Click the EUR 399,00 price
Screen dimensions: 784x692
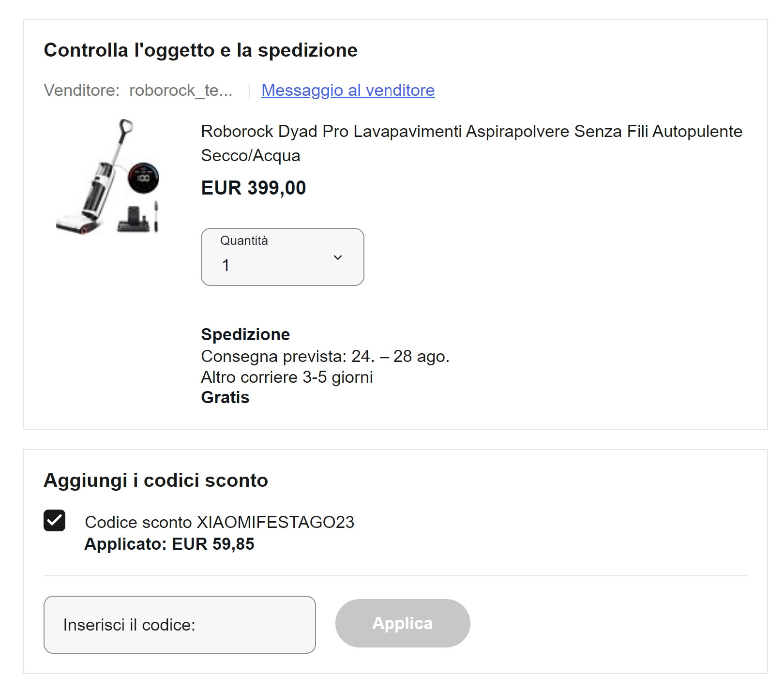(x=254, y=188)
